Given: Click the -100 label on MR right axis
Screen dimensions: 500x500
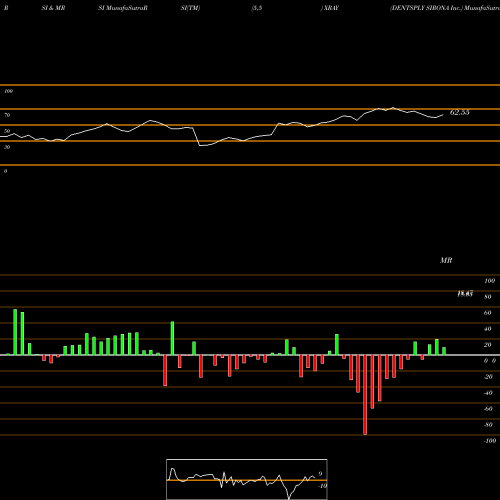Looking at the screenshot, I should point(490,441).
